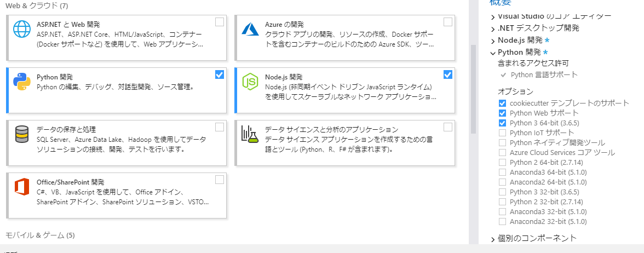Check the Python IoT サポート option
Screen dimensions: 644x253
pos(502,133)
